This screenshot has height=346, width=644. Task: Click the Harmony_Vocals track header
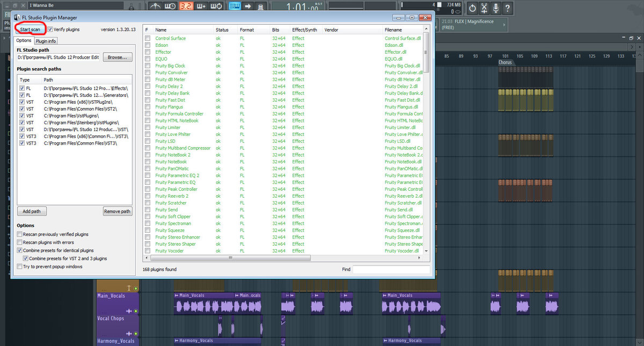coord(117,342)
